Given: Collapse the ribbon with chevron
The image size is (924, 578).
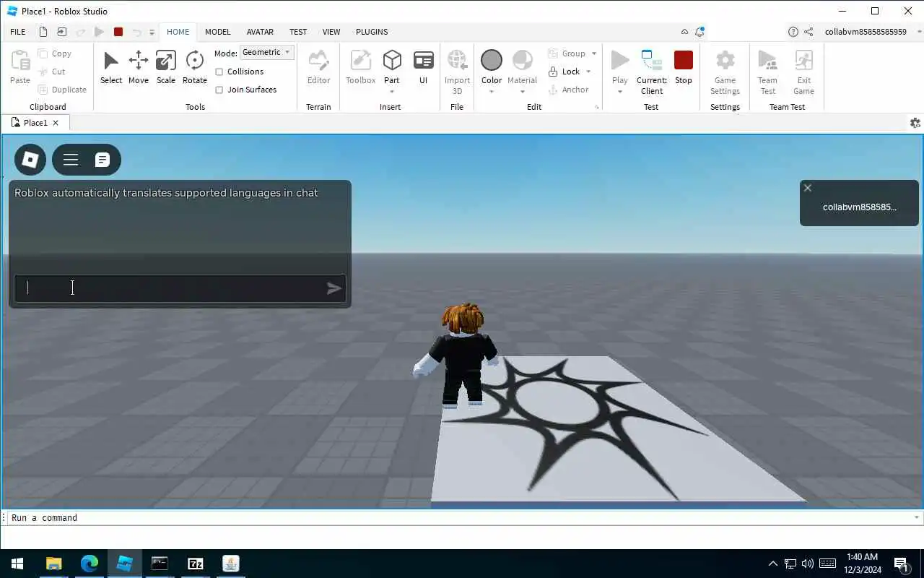Looking at the screenshot, I should click(684, 32).
